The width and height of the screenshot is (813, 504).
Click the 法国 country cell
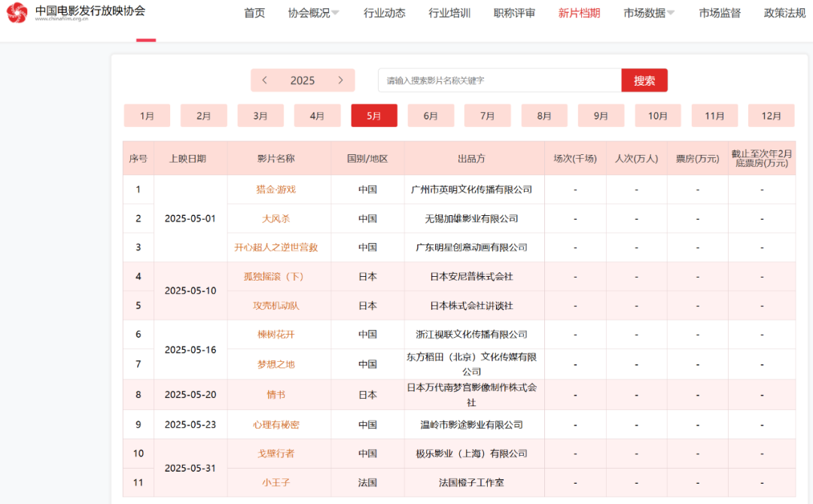(x=367, y=483)
